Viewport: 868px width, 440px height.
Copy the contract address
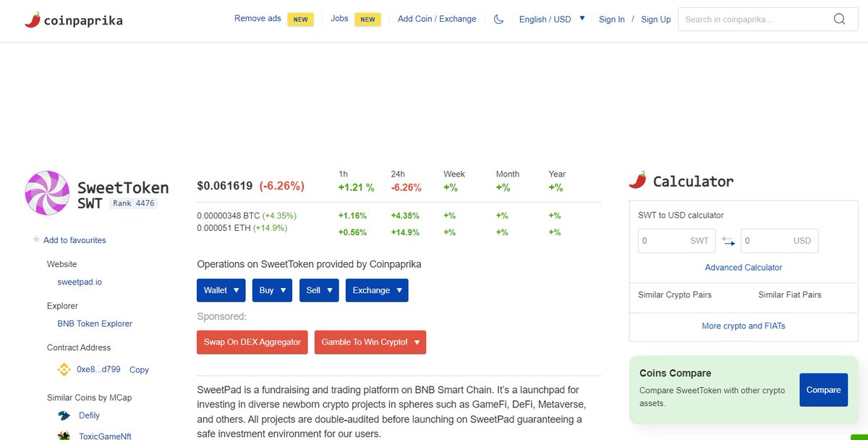coord(139,370)
